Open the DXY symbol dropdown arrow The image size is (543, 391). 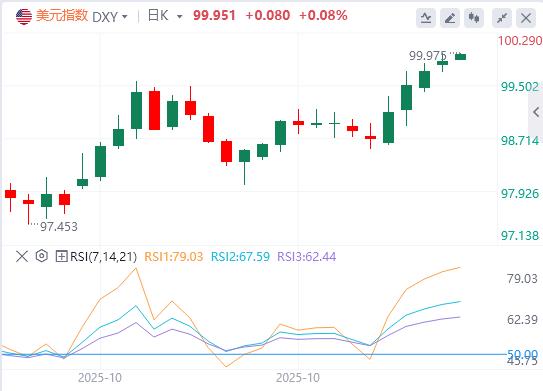125,17
